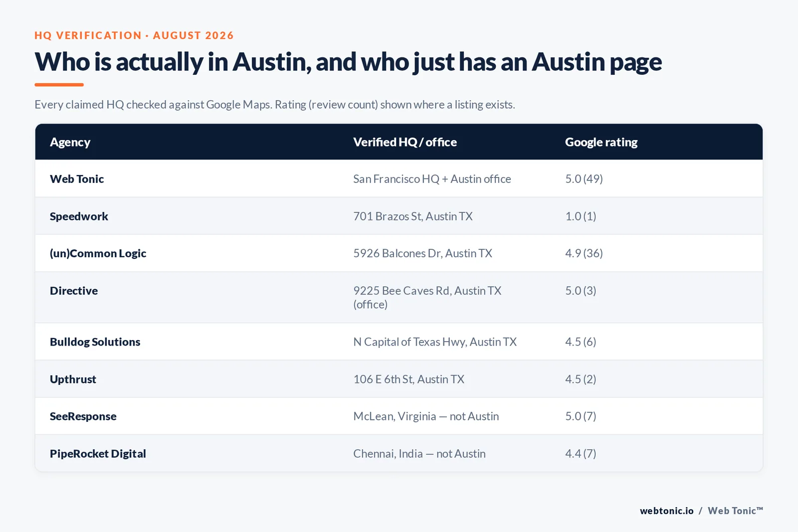The height and width of the screenshot is (532, 798).
Task: Click "N Capital of Texas Hwy" address
Action: 435,342
